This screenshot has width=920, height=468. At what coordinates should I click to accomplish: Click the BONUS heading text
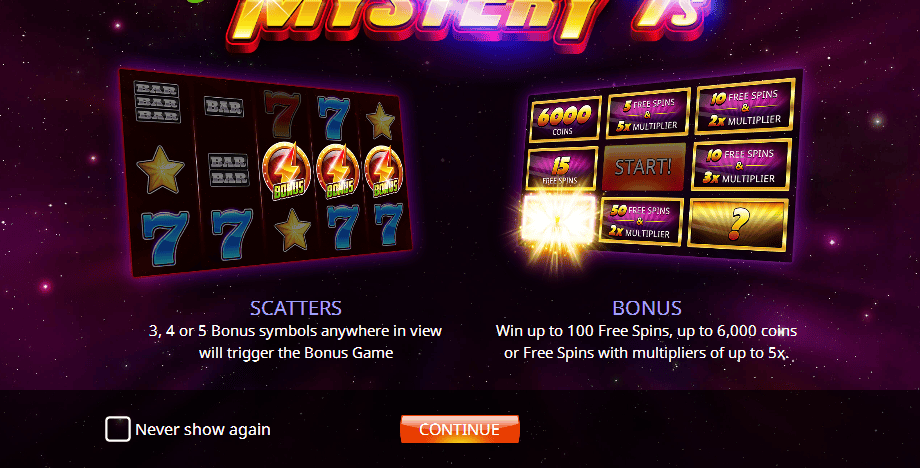point(647,308)
